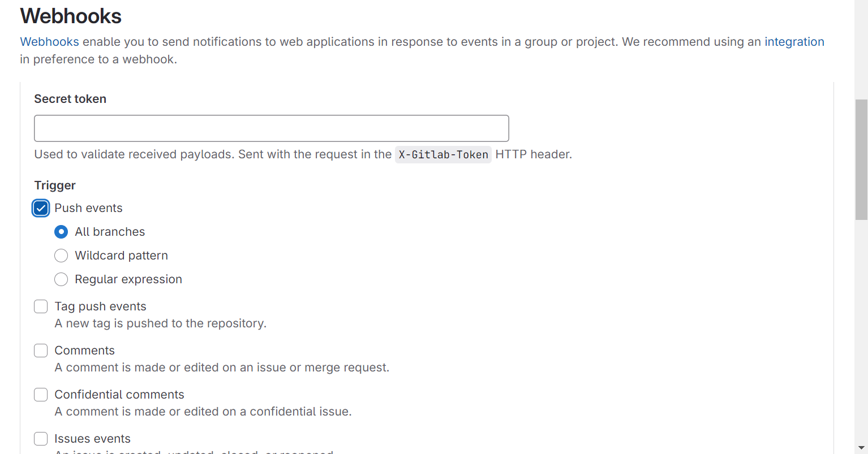Tick the Comments trigger checkbox
Screen dimensions: 868x454
click(x=41, y=351)
